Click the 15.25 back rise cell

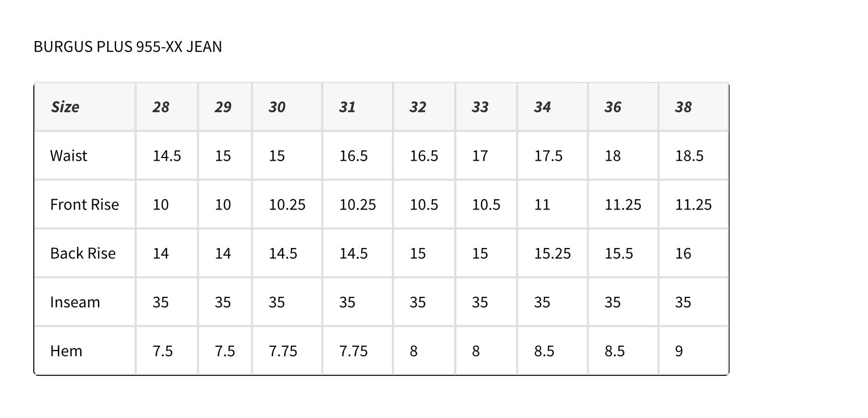point(552,254)
